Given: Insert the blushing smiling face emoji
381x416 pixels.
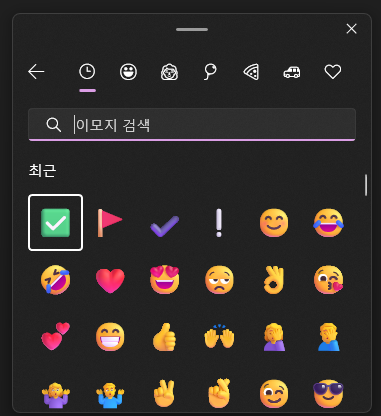Looking at the screenshot, I should pyautogui.click(x=274, y=223).
